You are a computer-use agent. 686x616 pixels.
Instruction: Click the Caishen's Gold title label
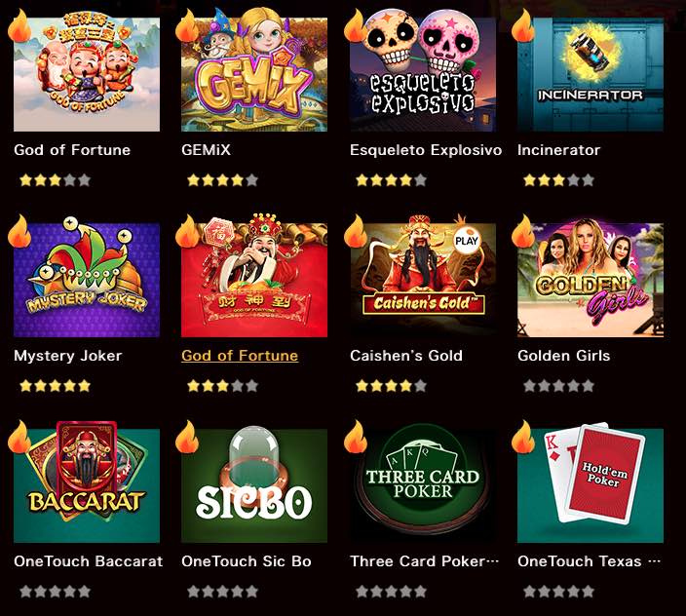pos(406,356)
